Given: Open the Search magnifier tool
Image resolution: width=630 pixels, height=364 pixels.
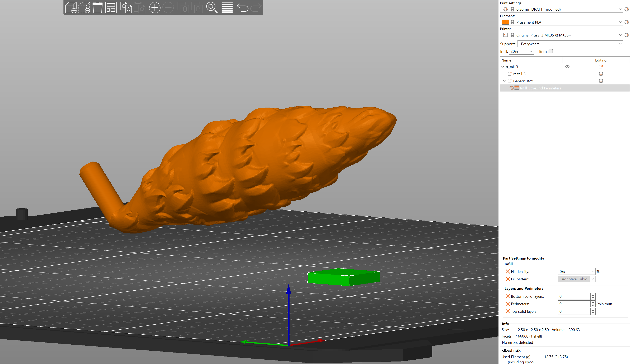Looking at the screenshot, I should 211,8.
